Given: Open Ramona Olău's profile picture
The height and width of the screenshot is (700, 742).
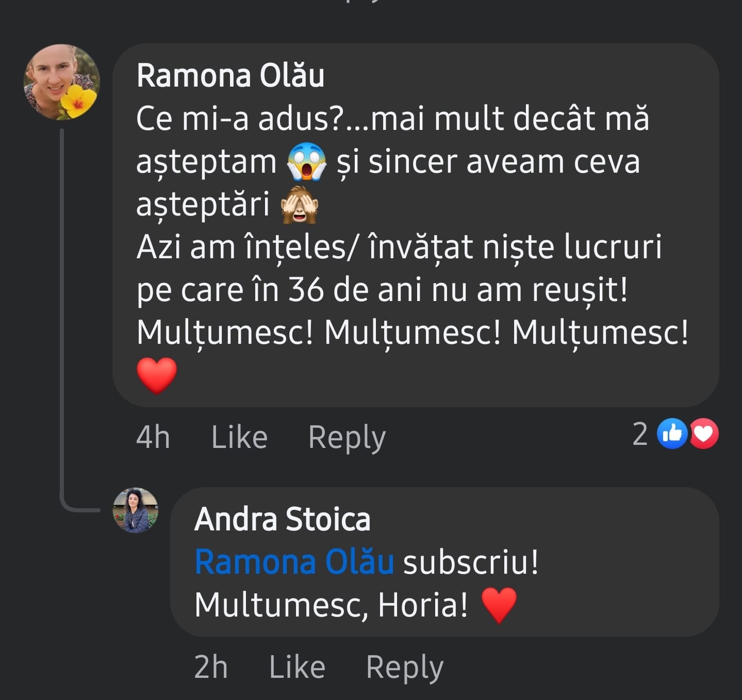Looking at the screenshot, I should tap(61, 82).
